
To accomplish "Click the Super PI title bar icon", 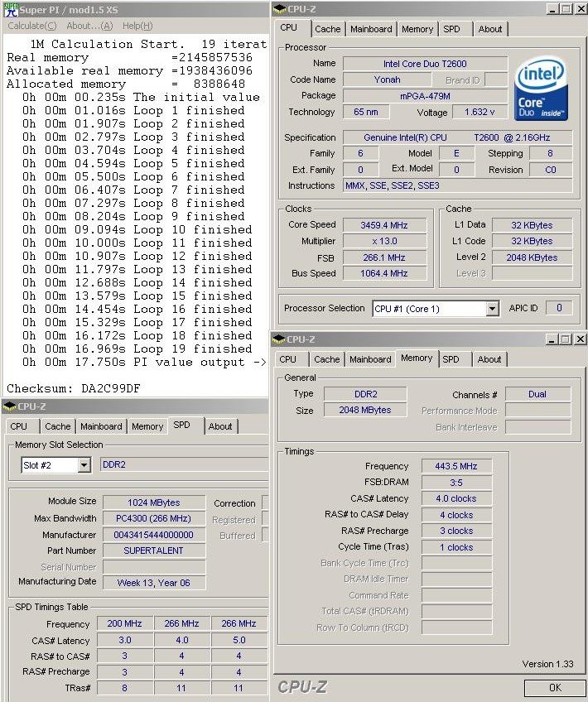I will click(x=10, y=9).
